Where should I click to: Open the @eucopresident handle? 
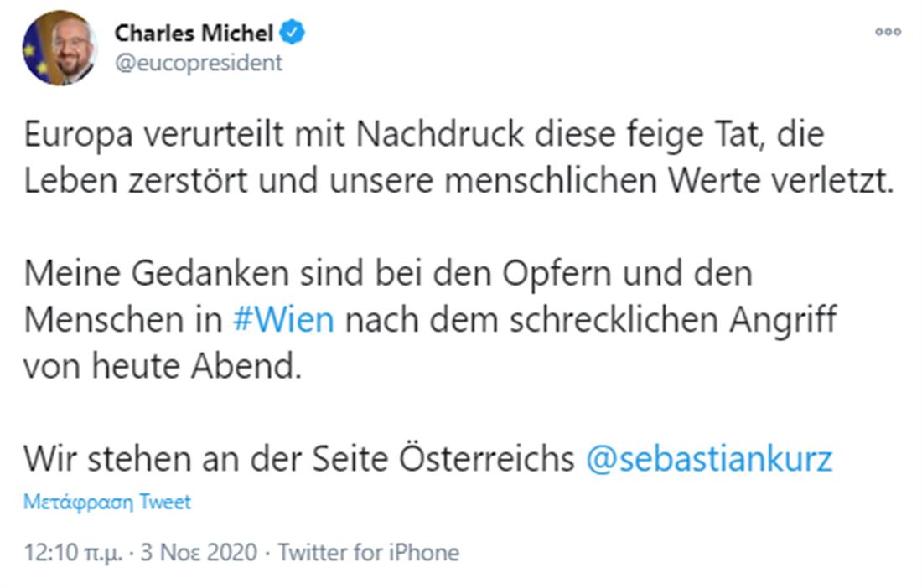pos(198,63)
